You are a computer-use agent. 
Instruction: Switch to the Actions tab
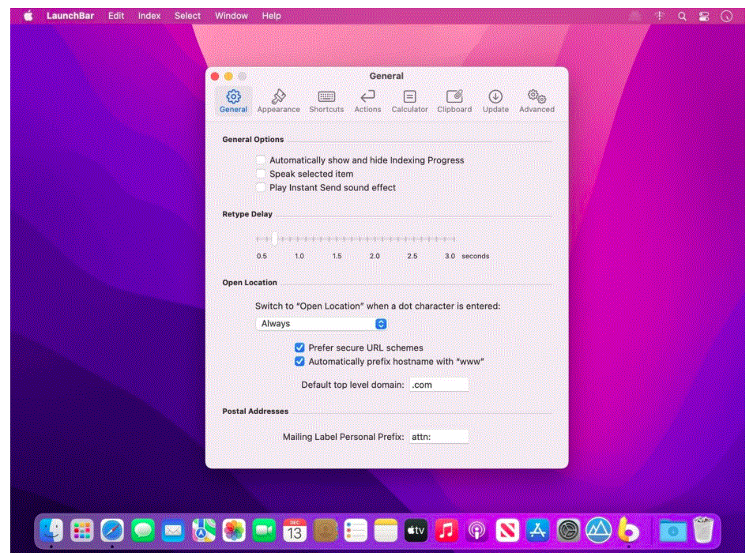coord(368,101)
